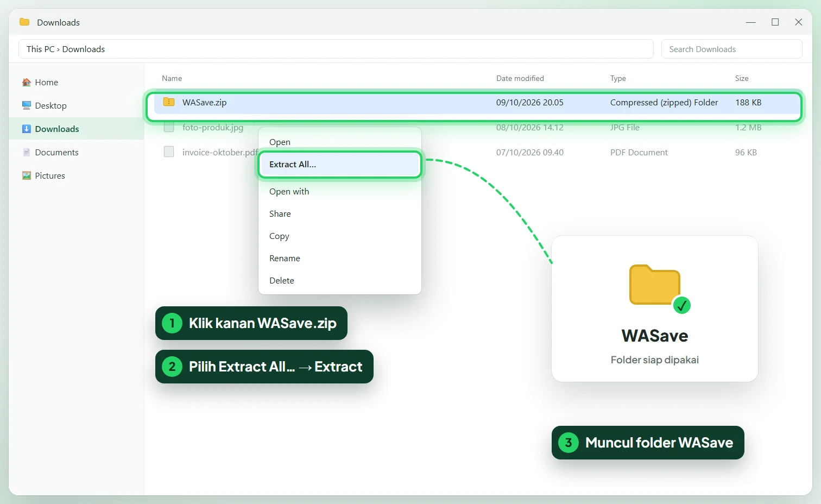Sort files by the Name column header
Viewport: 821px width, 504px height.
pyautogui.click(x=172, y=78)
